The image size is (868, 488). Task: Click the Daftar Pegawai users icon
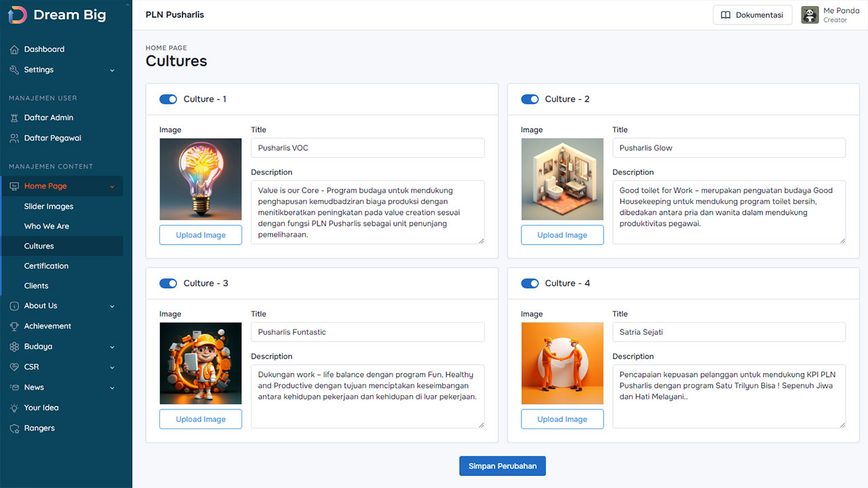tap(14, 138)
